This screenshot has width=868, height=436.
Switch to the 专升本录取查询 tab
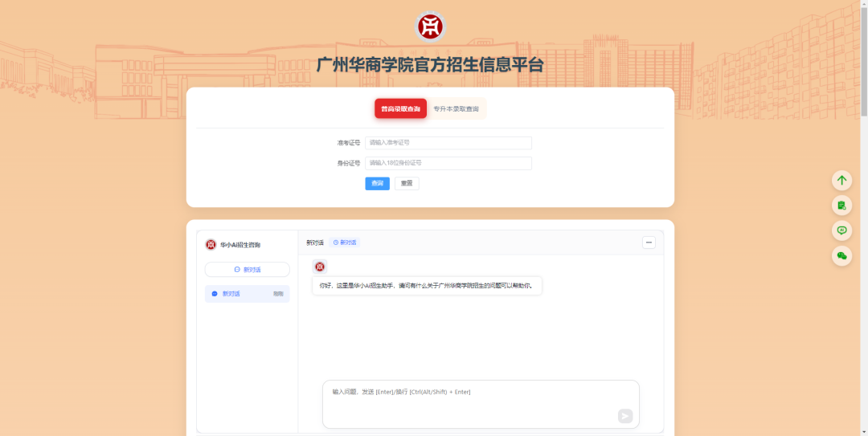click(457, 108)
